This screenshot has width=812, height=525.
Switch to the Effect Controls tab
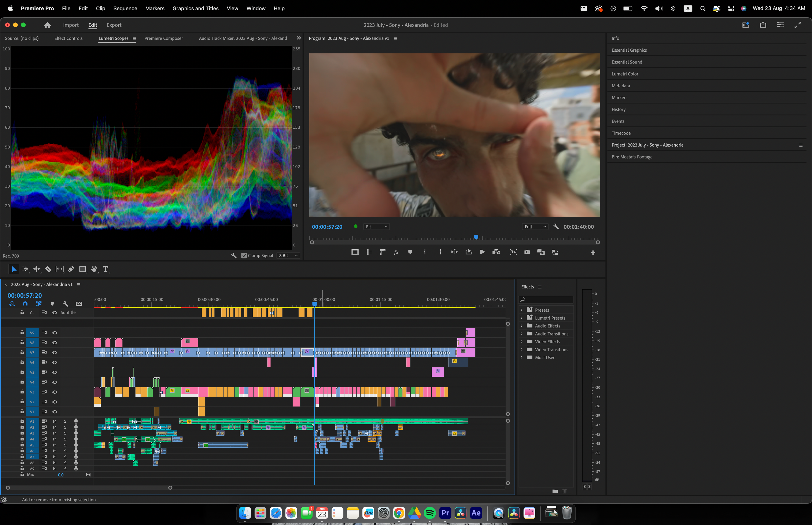click(69, 38)
